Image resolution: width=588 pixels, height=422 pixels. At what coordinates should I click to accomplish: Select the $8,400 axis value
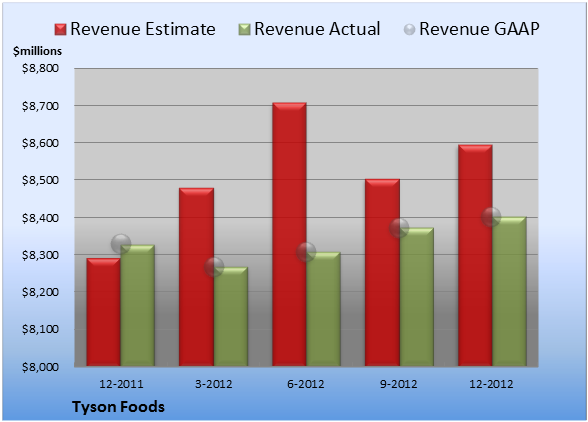pyautogui.click(x=40, y=218)
